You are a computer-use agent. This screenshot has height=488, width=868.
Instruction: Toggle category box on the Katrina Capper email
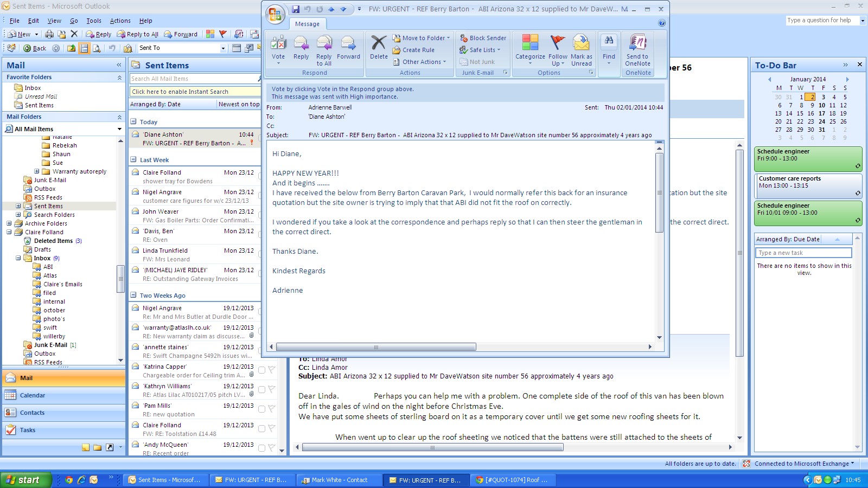point(261,370)
